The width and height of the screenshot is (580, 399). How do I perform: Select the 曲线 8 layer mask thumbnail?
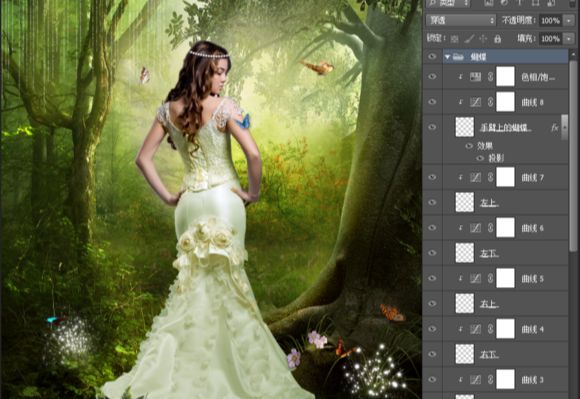505,102
